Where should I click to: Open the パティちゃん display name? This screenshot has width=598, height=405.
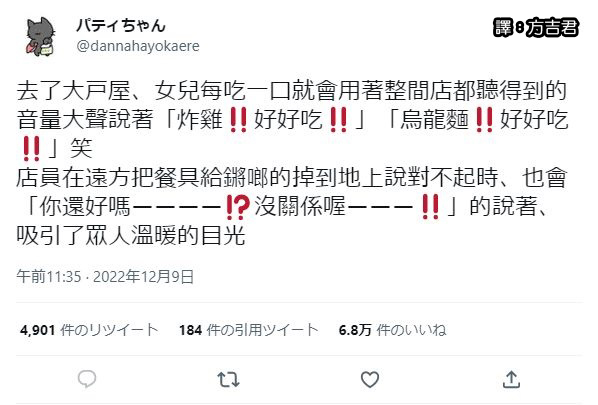121,26
